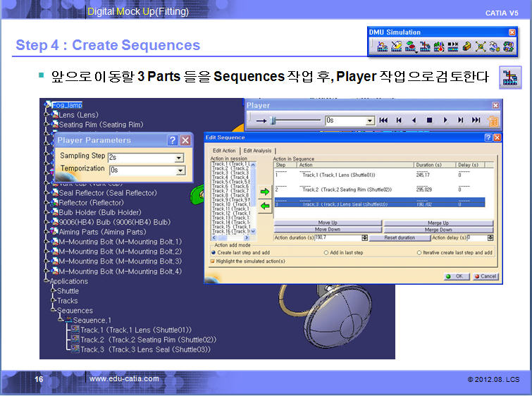Open the Sampling Step dropdown
The width and height of the screenshot is (532, 396).
tap(180, 157)
